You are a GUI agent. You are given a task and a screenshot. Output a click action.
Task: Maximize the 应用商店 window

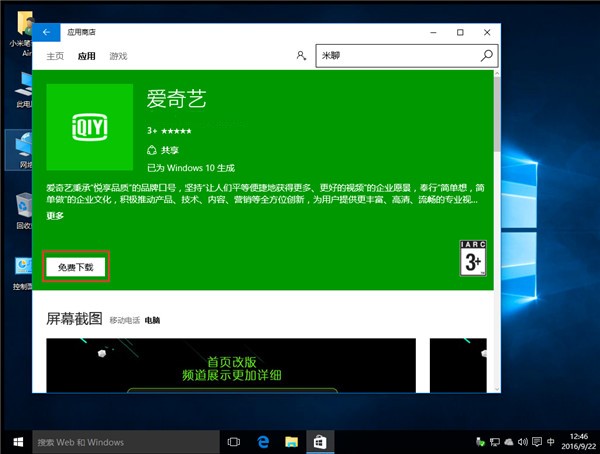460,33
